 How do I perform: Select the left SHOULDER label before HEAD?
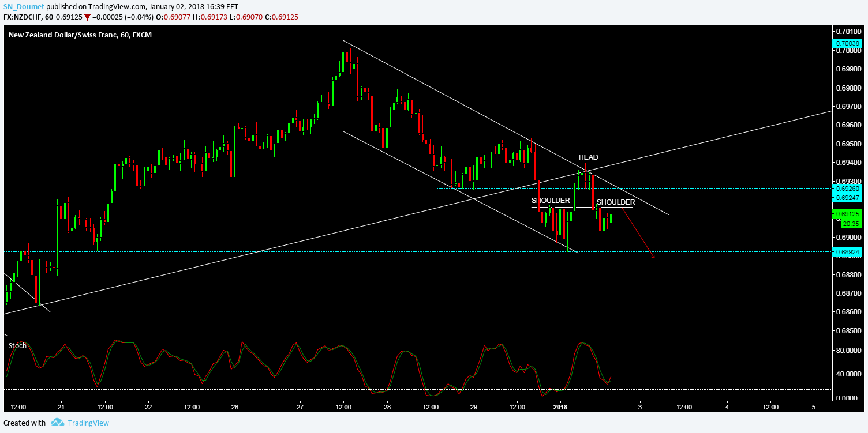pyautogui.click(x=551, y=201)
